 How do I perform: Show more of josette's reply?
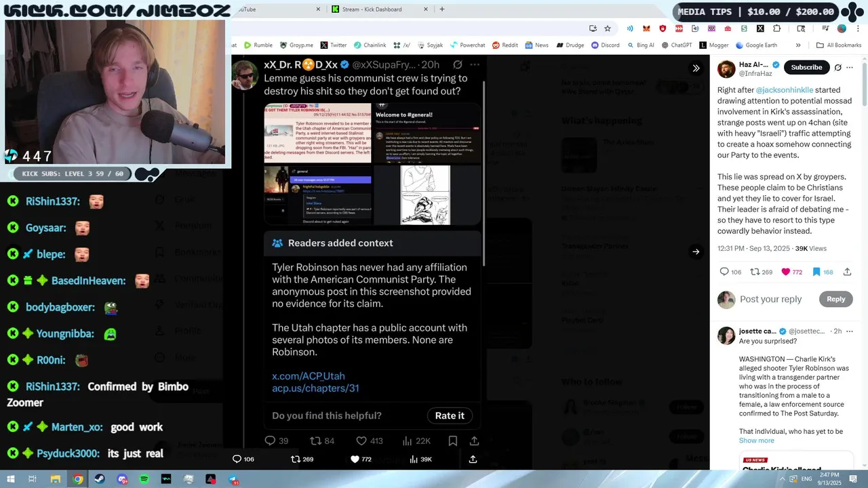coord(756,441)
